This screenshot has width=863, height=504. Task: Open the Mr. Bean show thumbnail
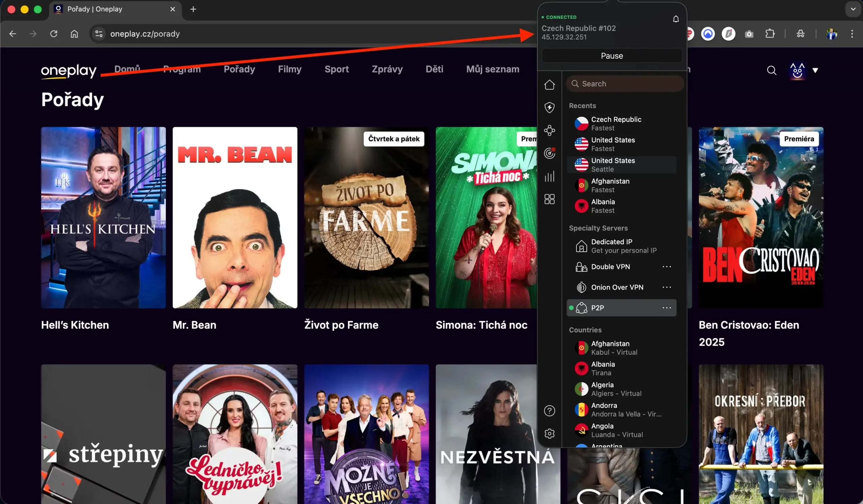click(x=234, y=217)
